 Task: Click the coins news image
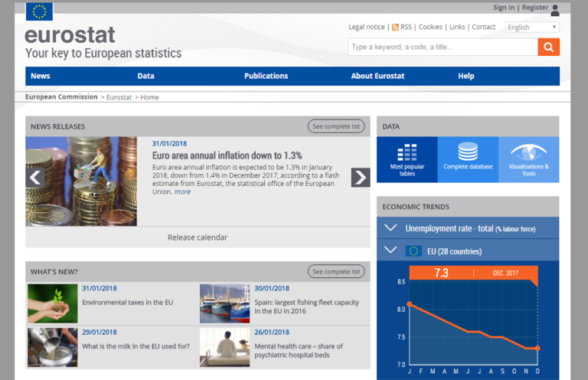pyautogui.click(x=81, y=181)
